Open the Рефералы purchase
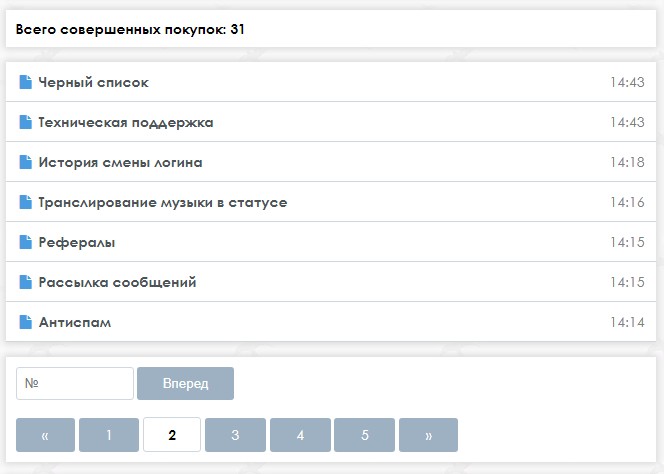The height and width of the screenshot is (474, 664). (331, 242)
